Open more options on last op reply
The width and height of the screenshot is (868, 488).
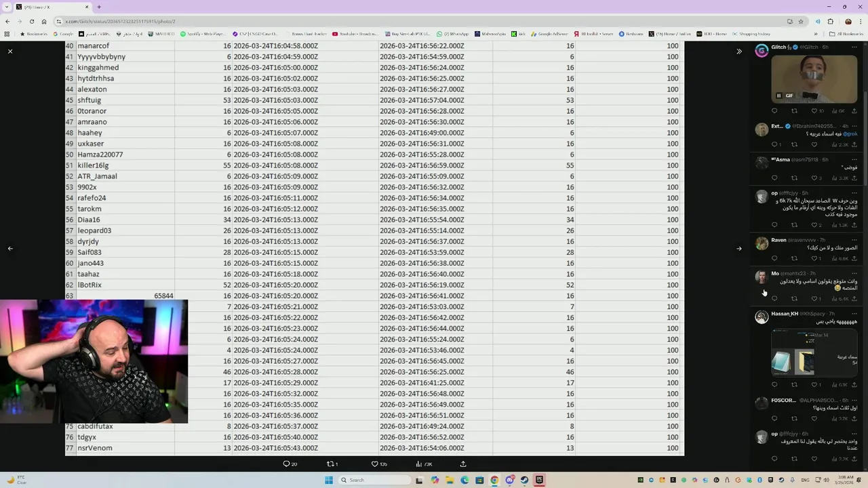(854, 434)
